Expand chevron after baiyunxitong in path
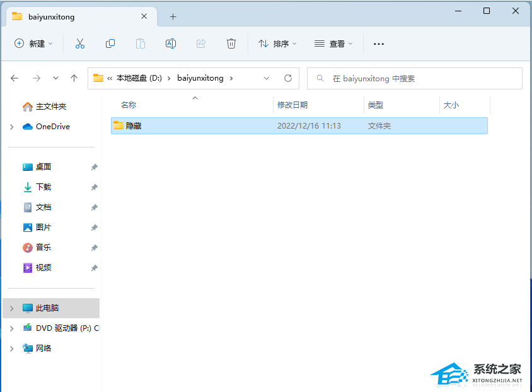The width and height of the screenshot is (532, 392). [231, 78]
